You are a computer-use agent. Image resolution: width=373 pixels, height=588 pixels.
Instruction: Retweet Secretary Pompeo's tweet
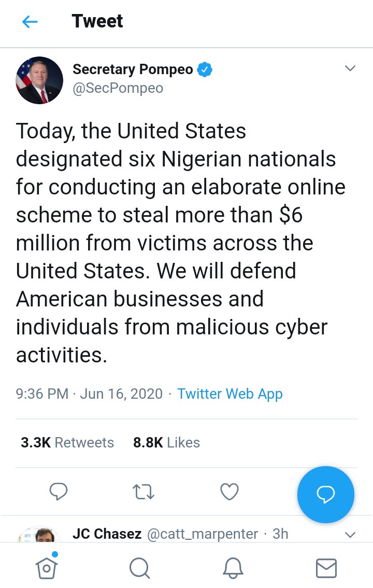click(144, 492)
